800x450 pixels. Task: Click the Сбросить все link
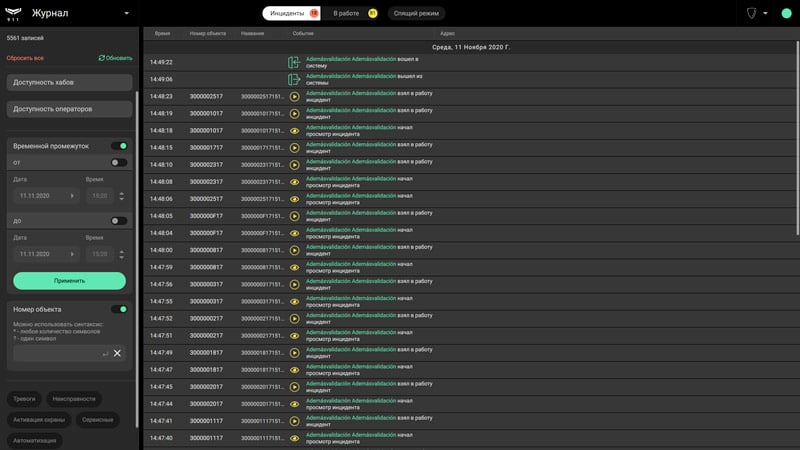click(x=25, y=58)
